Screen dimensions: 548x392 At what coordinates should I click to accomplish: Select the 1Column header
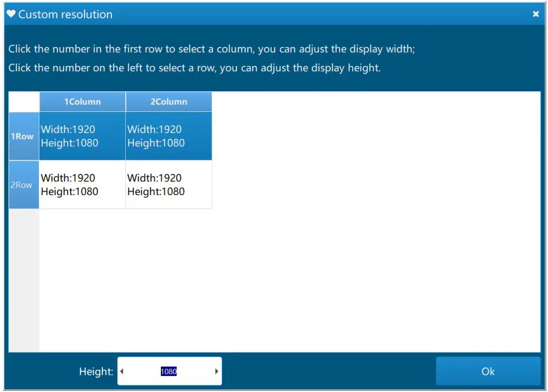coord(83,102)
